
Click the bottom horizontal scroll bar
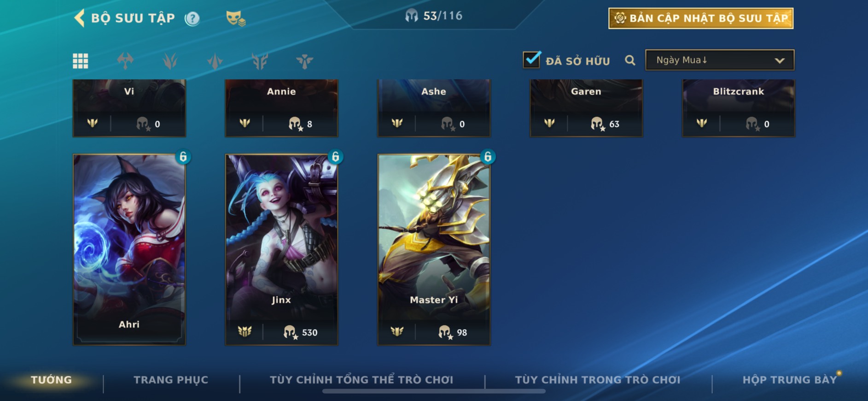pyautogui.click(x=434, y=391)
